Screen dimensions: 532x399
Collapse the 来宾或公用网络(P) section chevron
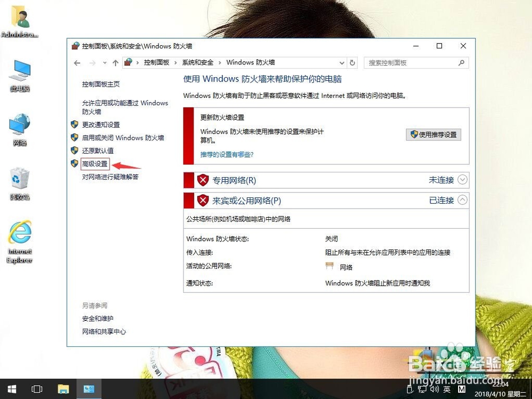pos(462,200)
